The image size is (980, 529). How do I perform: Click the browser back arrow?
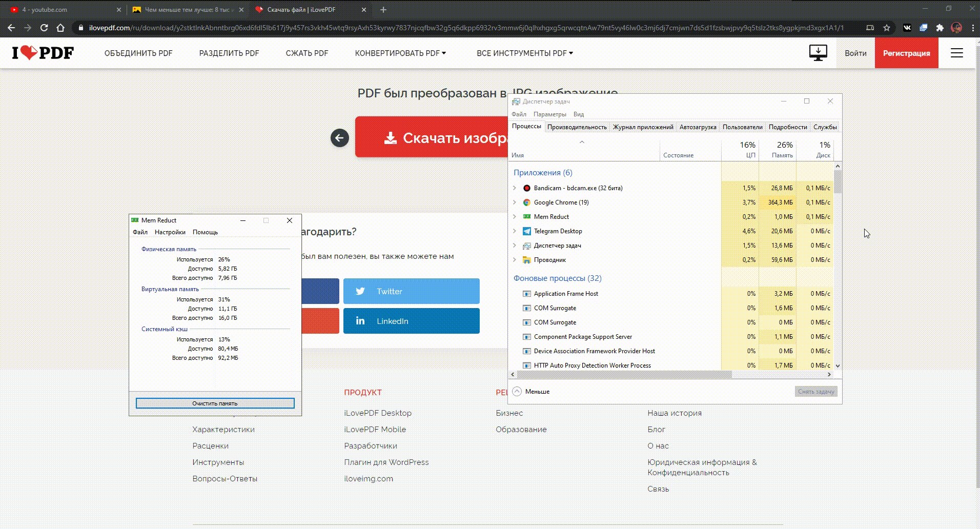11,28
